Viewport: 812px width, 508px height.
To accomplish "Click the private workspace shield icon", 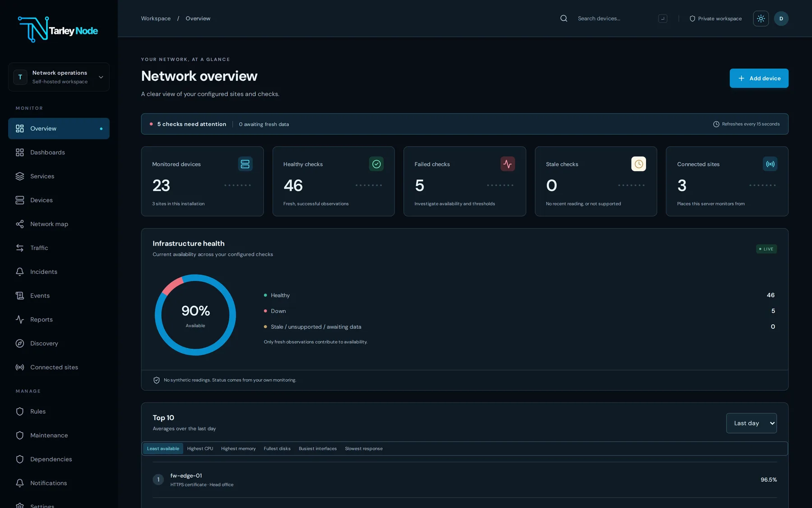I will coord(692,19).
